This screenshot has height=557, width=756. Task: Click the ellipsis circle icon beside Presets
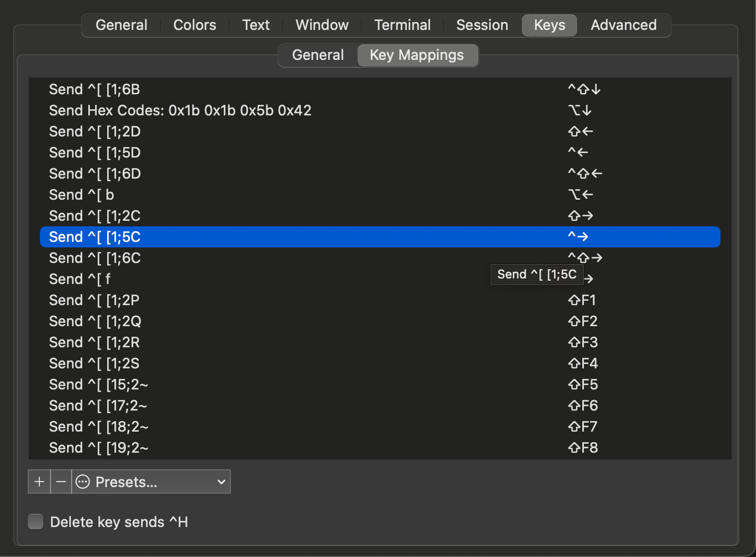83,482
